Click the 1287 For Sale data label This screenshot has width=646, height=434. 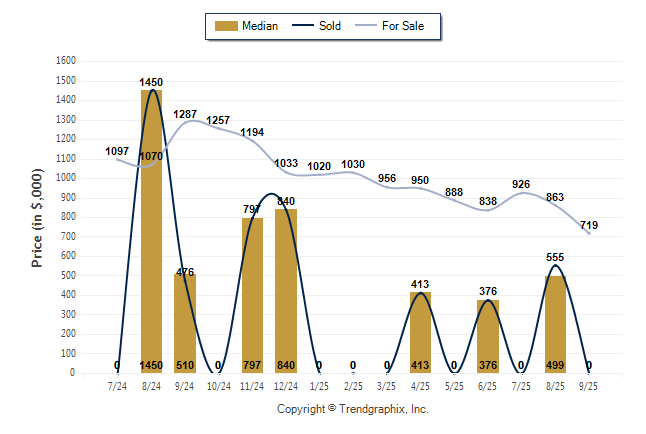185,114
